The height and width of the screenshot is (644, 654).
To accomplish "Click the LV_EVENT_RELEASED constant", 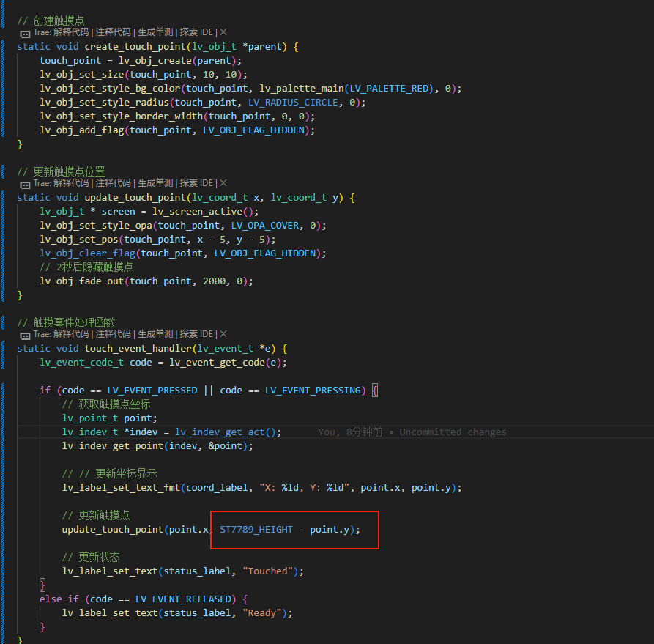I will [x=183, y=599].
